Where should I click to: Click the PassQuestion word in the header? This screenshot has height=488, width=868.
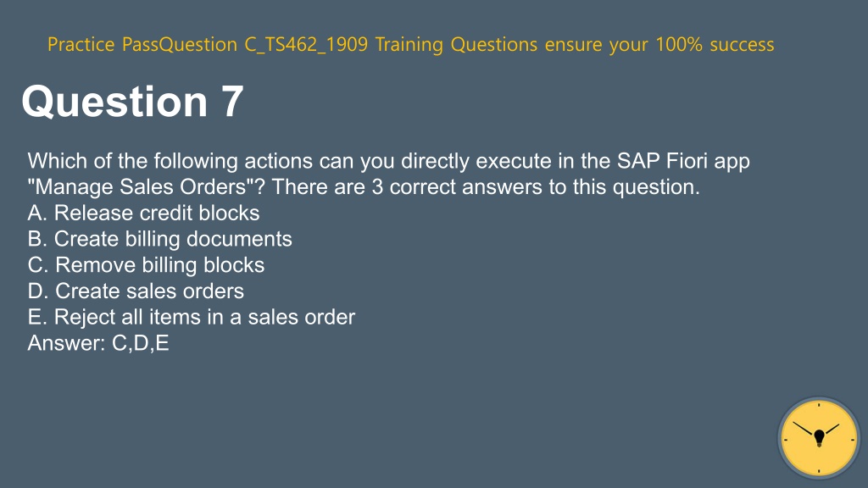180,44
